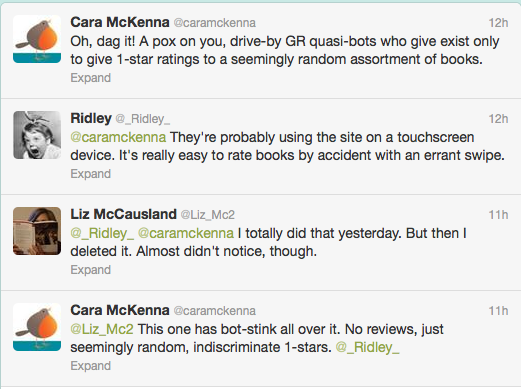Screen dimensions: 521x389
Task: Open Ridley's screaming child profile picture
Action: pos(37,135)
